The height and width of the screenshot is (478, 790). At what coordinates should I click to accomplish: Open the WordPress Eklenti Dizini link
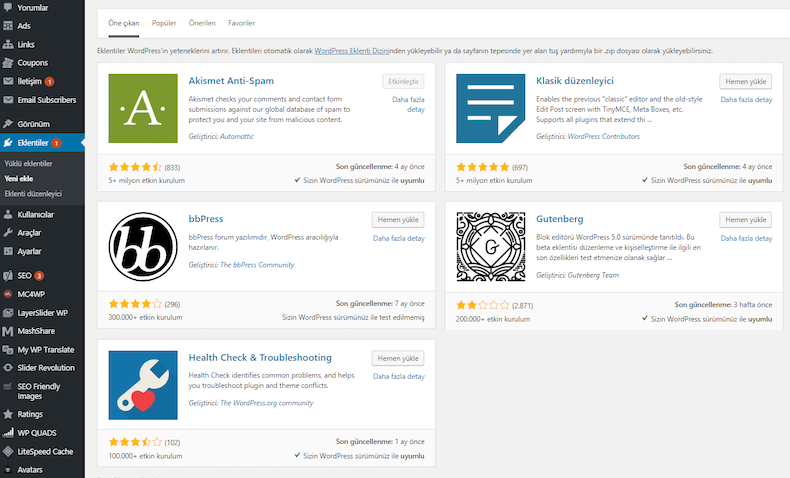point(352,51)
